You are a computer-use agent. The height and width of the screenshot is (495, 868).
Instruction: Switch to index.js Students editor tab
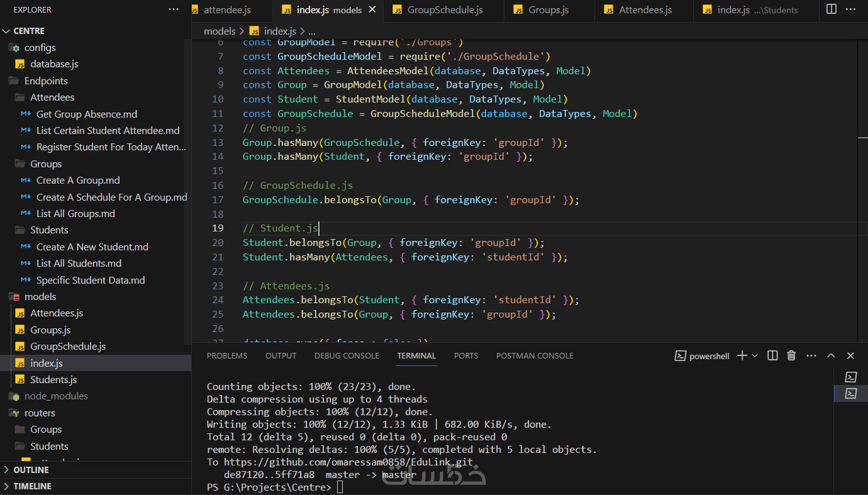click(756, 10)
